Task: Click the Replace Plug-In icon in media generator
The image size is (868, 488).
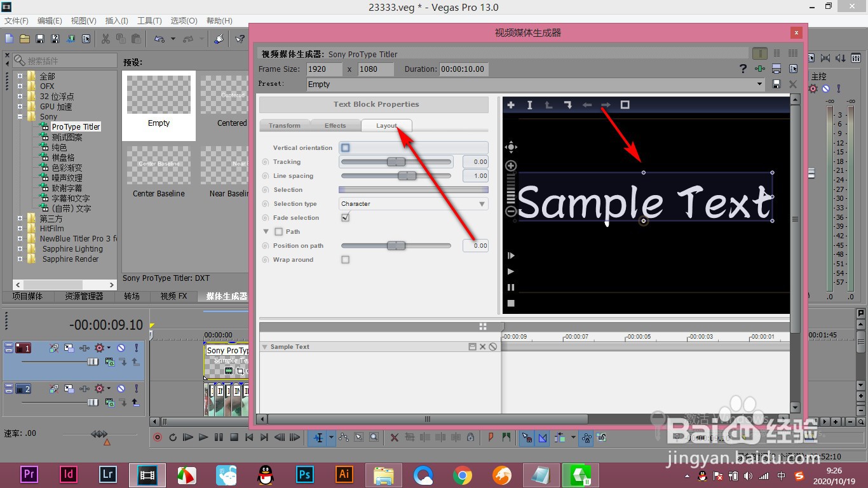Action: click(x=760, y=69)
